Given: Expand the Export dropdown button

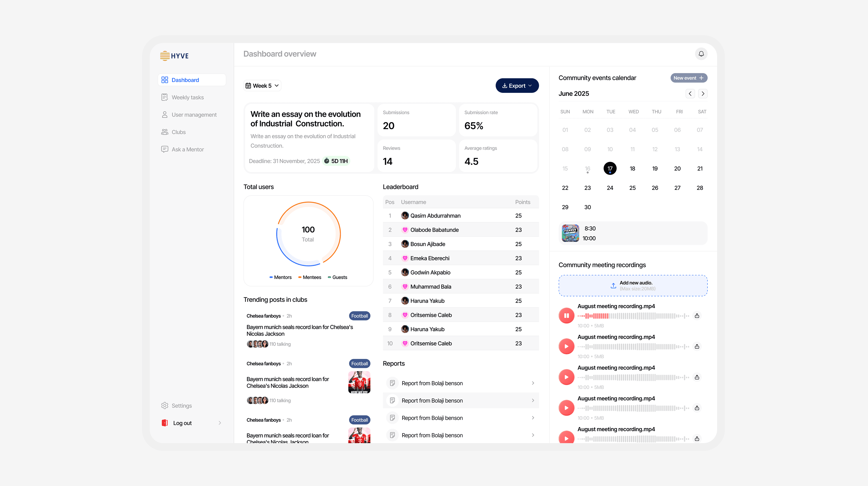Looking at the screenshot, I should point(517,86).
